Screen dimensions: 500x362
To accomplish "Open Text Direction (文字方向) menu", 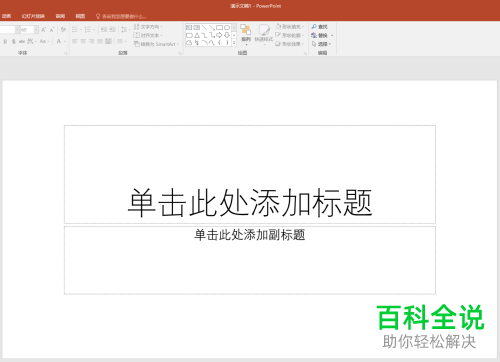I will click(148, 27).
